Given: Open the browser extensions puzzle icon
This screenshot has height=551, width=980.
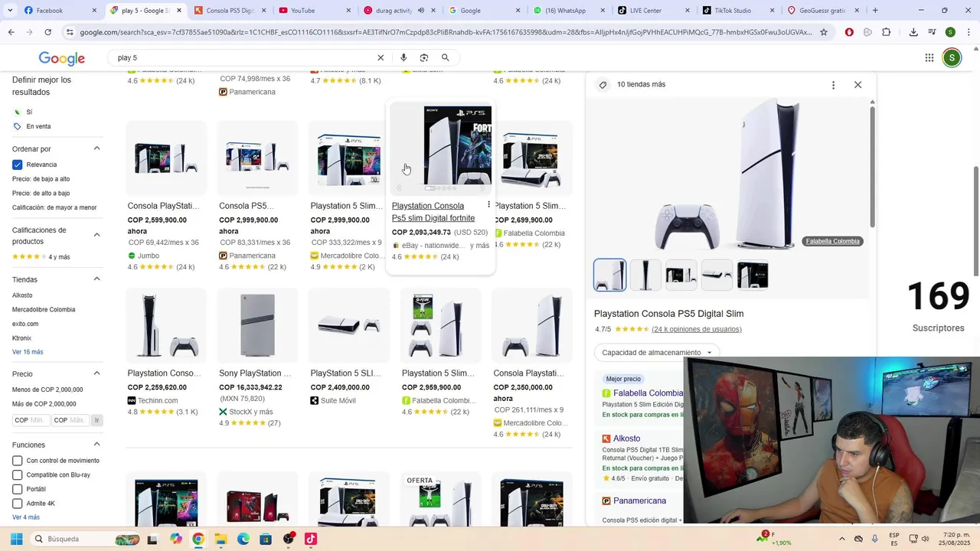Looking at the screenshot, I should coord(887,32).
